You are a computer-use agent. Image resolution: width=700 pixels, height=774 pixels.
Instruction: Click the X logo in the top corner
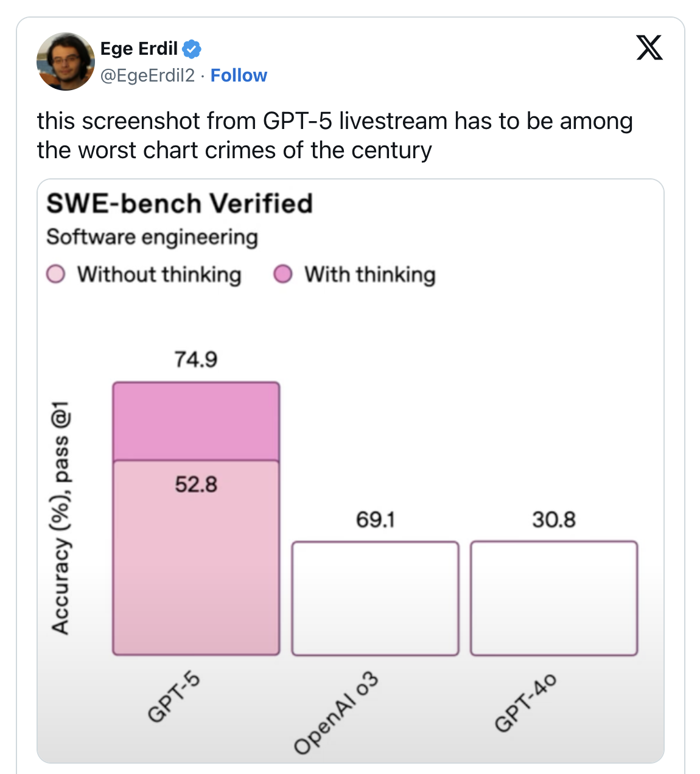(x=648, y=47)
